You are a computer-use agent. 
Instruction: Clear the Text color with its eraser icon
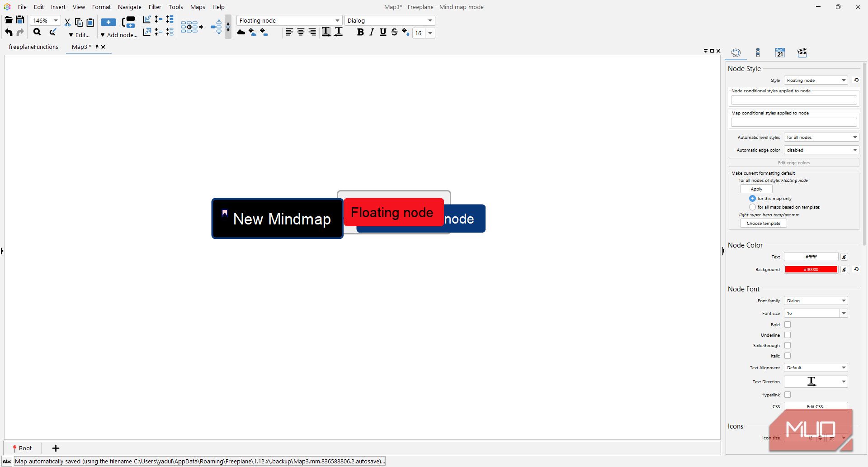click(844, 257)
